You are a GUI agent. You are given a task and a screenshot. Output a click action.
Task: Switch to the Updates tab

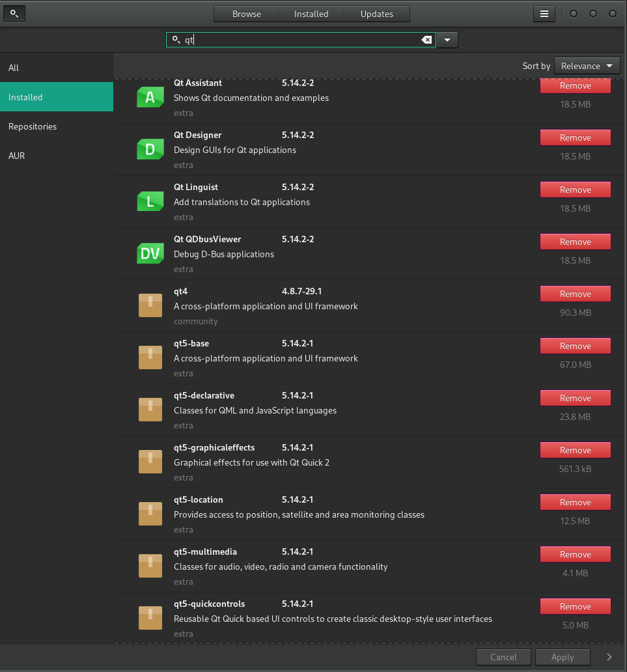tap(377, 14)
